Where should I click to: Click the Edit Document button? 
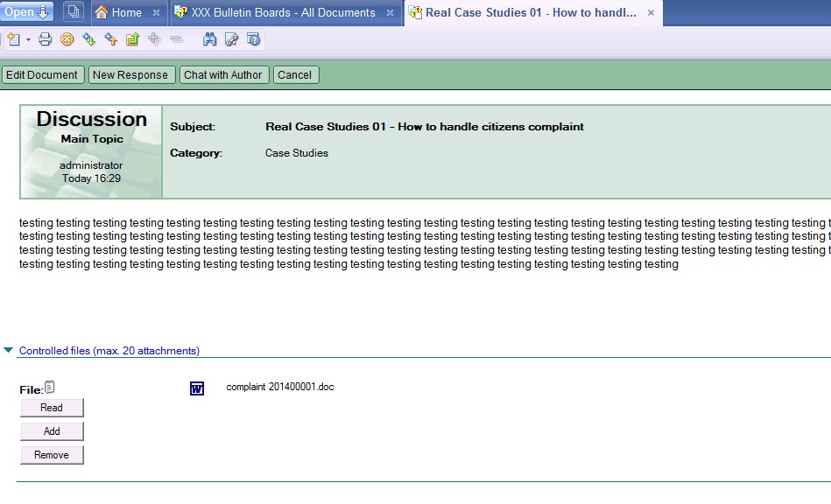42,75
